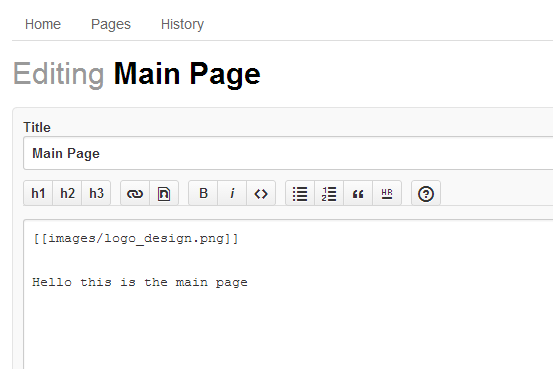Insert a heading 1 with h1 button

click(38, 193)
